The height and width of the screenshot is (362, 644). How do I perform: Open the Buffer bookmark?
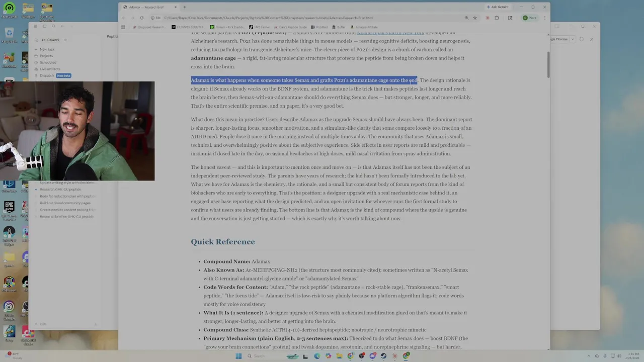[x=339, y=27]
